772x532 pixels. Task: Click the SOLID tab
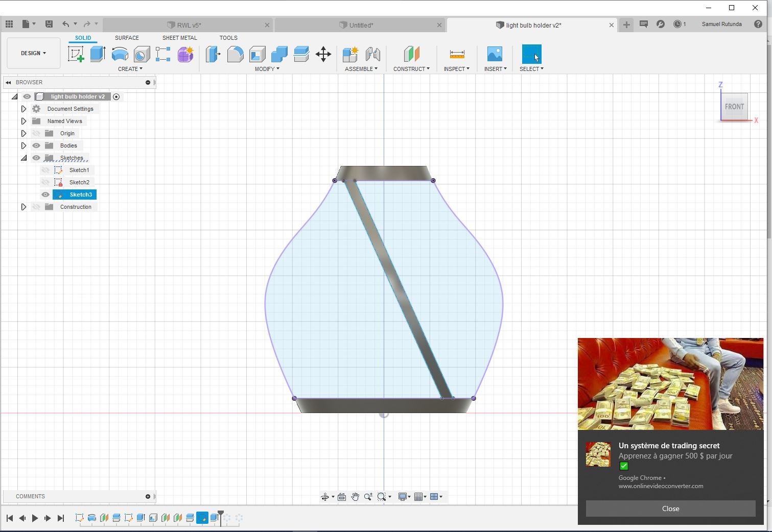83,38
